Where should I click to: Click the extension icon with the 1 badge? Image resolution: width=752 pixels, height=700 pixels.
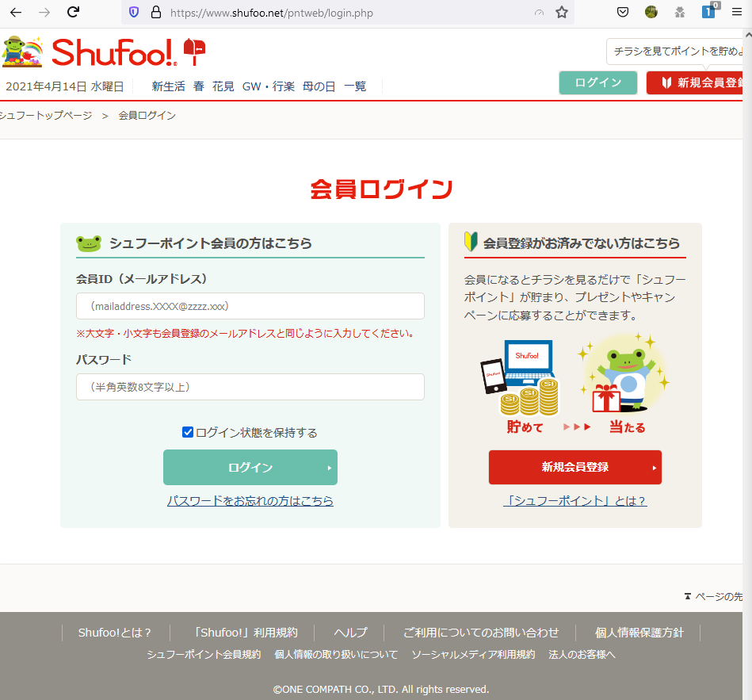tap(708, 12)
